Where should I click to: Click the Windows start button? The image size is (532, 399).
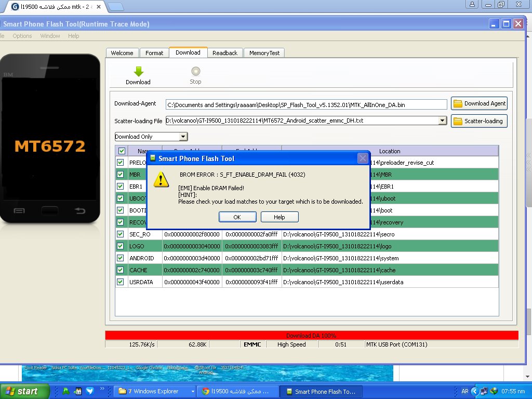[24, 391]
